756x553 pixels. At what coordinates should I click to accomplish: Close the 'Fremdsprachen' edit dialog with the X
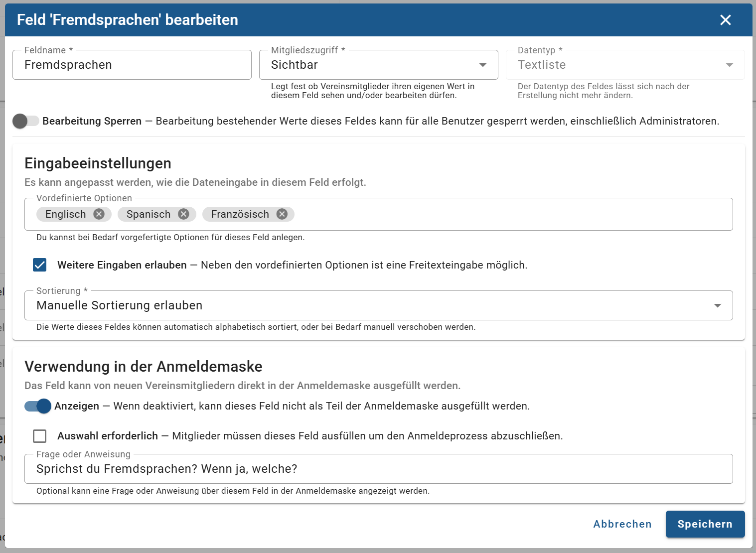coord(725,20)
